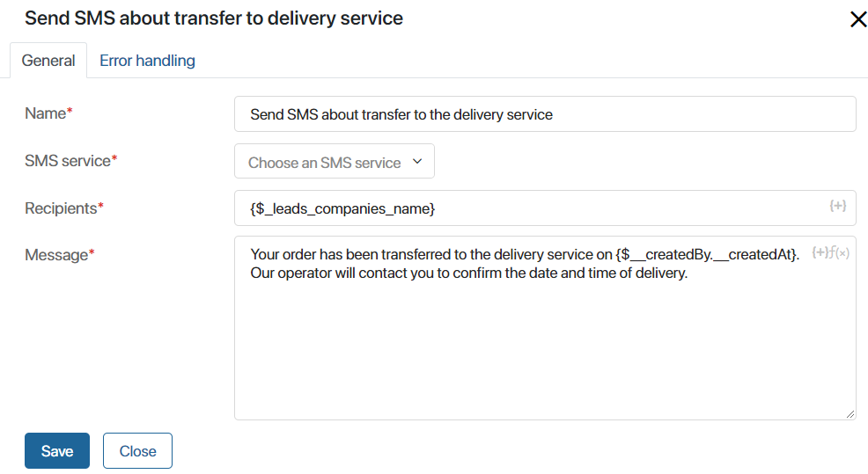Open the Error handling tab

tap(147, 61)
